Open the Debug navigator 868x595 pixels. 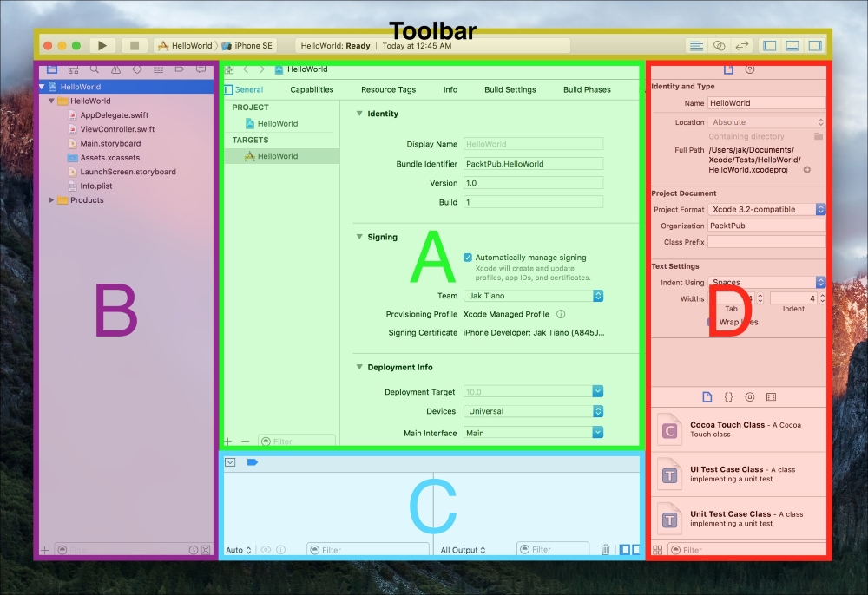click(x=158, y=69)
